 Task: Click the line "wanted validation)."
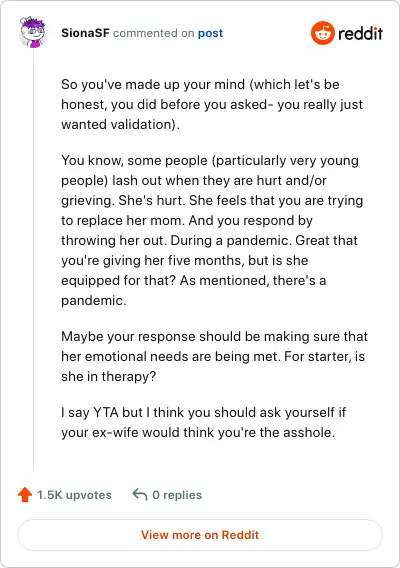(x=120, y=125)
